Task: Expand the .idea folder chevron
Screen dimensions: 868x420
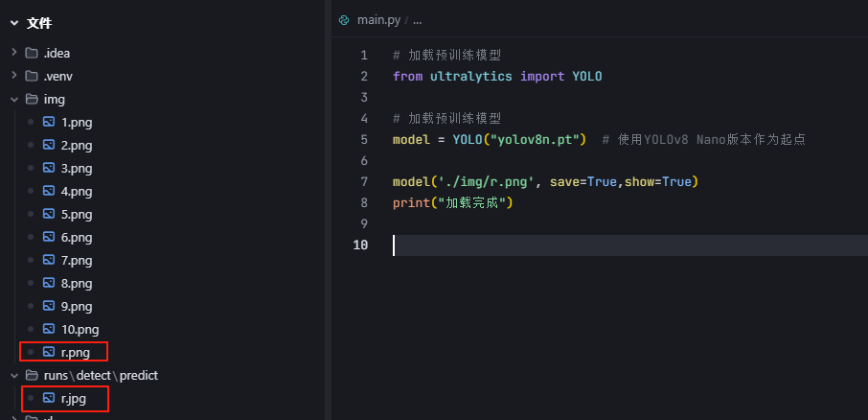Action: click(13, 53)
